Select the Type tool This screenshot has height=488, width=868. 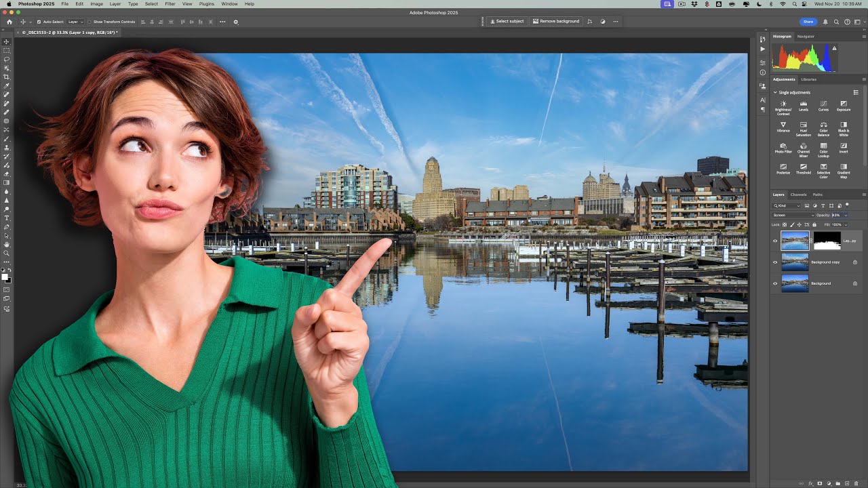pyautogui.click(x=7, y=218)
